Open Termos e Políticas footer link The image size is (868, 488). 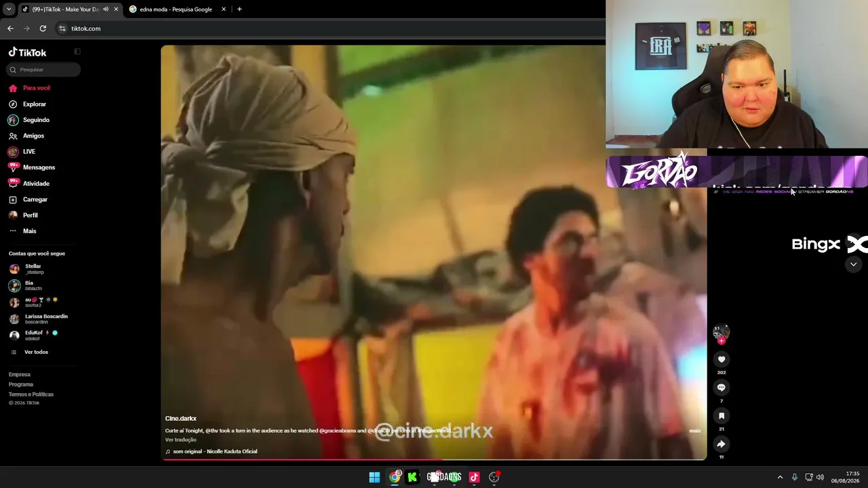(x=31, y=394)
